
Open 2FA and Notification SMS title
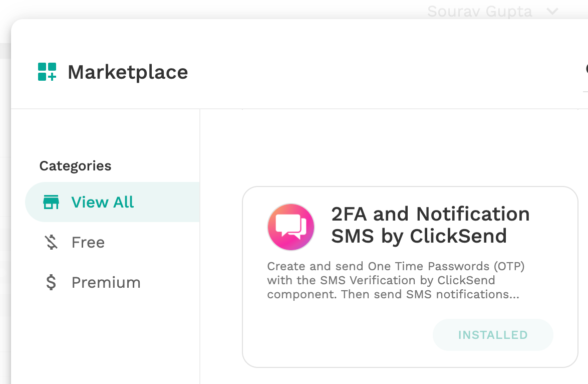click(x=430, y=225)
